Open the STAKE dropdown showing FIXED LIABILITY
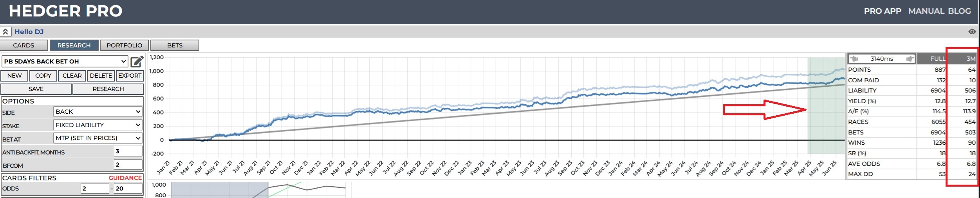Viewport: 980px width, 198px height. click(x=97, y=125)
